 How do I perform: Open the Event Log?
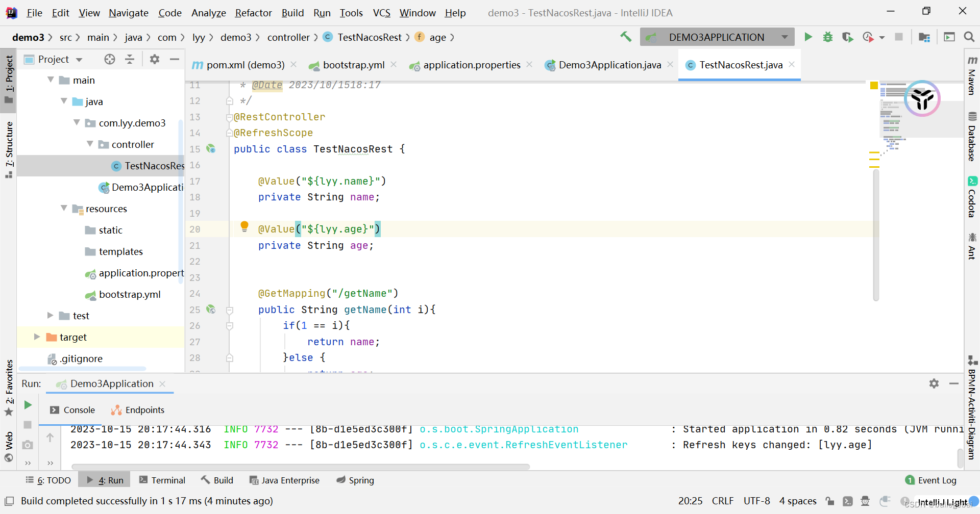931,480
